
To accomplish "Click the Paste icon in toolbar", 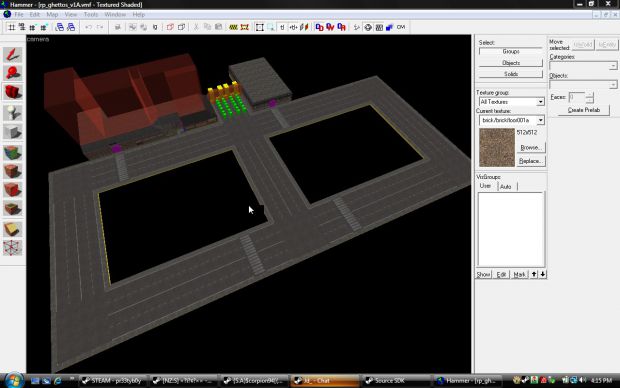I will tap(218, 27).
